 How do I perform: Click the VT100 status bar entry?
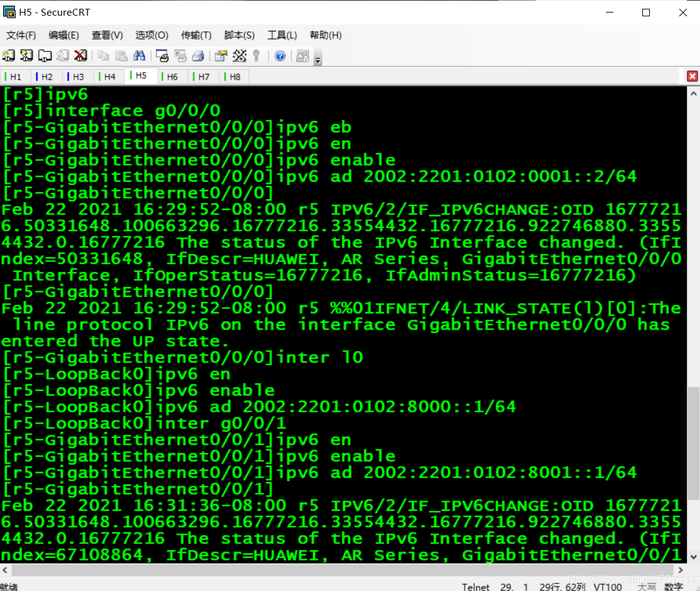point(608,587)
